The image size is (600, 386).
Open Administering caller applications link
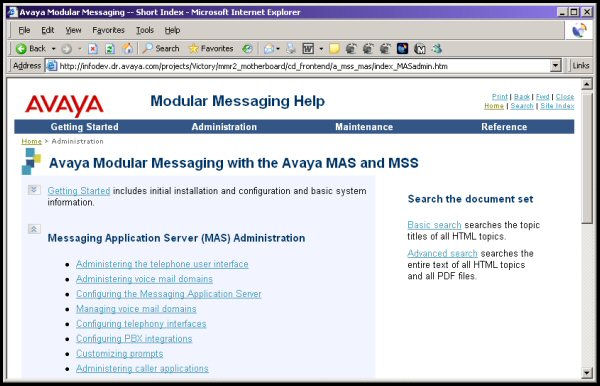pyautogui.click(x=142, y=368)
